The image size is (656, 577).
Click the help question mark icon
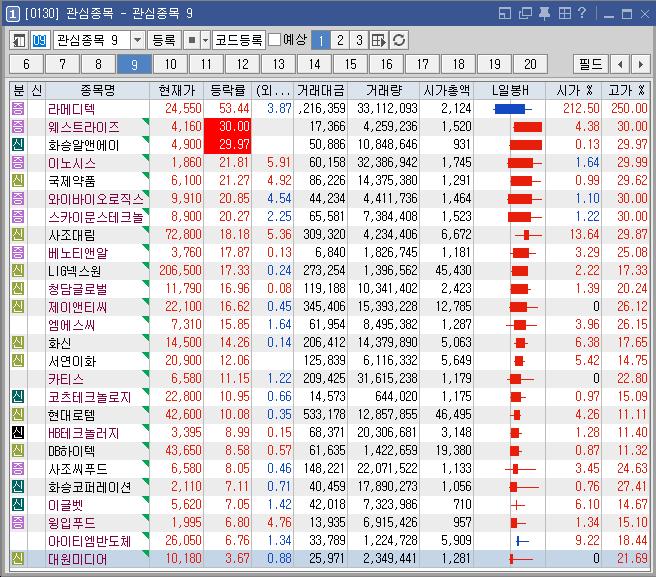(x=582, y=13)
